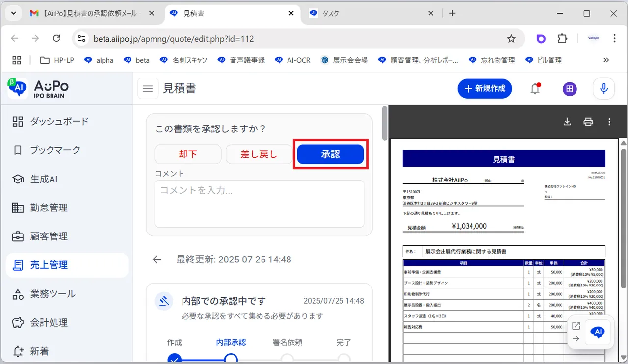Open the user avatar 田 menu
This screenshot has height=364, width=628.
coord(570,89)
